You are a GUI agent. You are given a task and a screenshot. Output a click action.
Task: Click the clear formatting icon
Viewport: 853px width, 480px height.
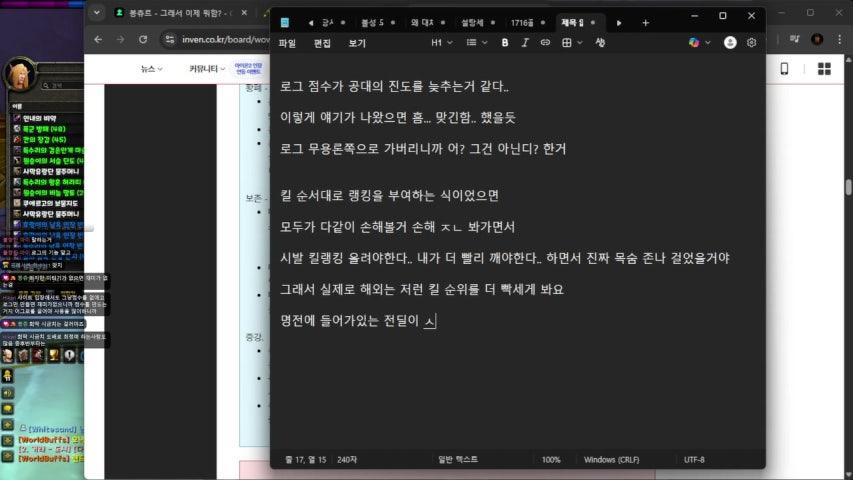point(600,43)
